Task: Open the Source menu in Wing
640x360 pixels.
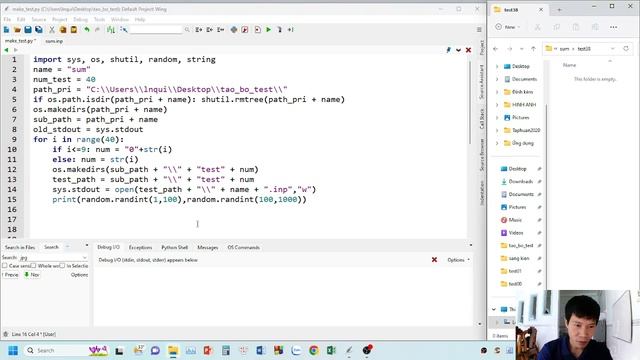Action: pos(39,19)
